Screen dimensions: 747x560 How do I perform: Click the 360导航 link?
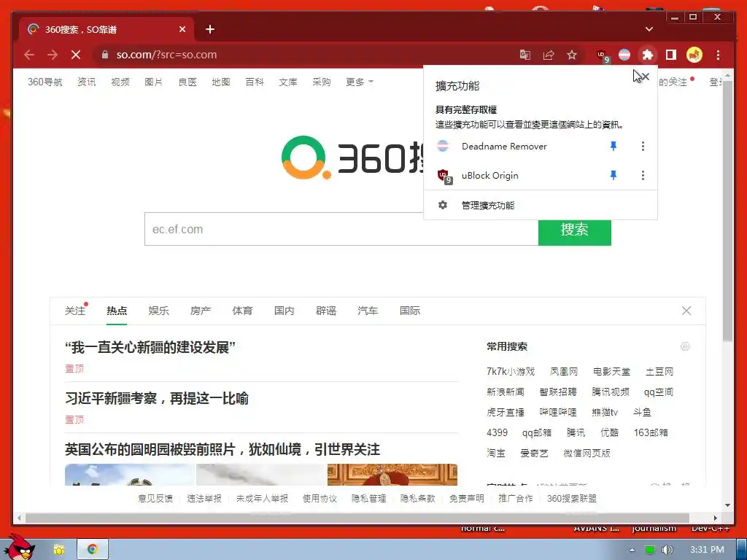(44, 82)
